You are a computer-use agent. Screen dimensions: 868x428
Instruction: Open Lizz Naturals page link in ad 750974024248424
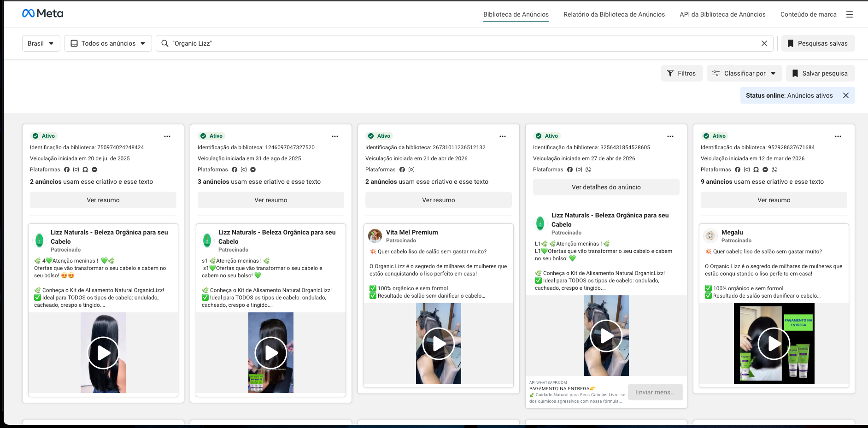click(x=109, y=237)
